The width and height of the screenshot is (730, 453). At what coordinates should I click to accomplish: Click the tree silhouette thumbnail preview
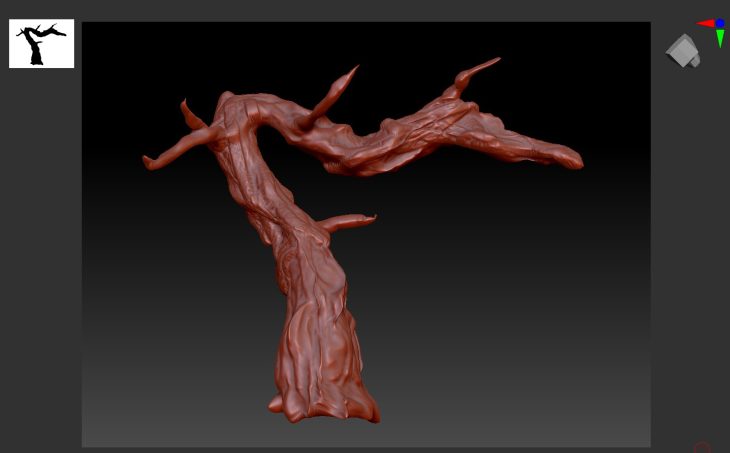(x=41, y=44)
